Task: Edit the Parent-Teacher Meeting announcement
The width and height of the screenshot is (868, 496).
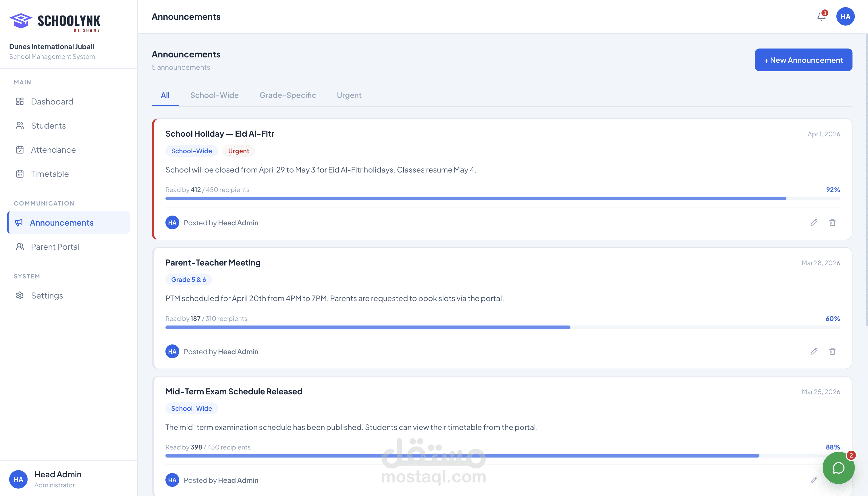Action: pyautogui.click(x=814, y=351)
